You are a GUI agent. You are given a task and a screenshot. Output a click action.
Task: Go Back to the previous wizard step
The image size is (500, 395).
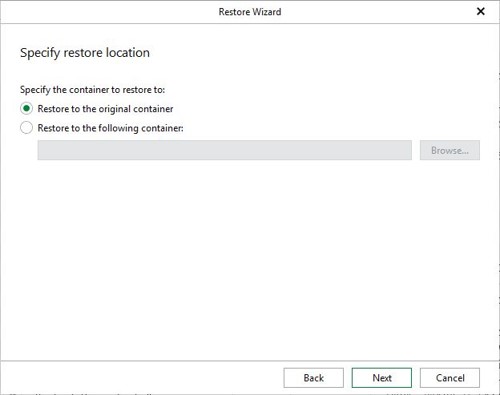pos(313,378)
